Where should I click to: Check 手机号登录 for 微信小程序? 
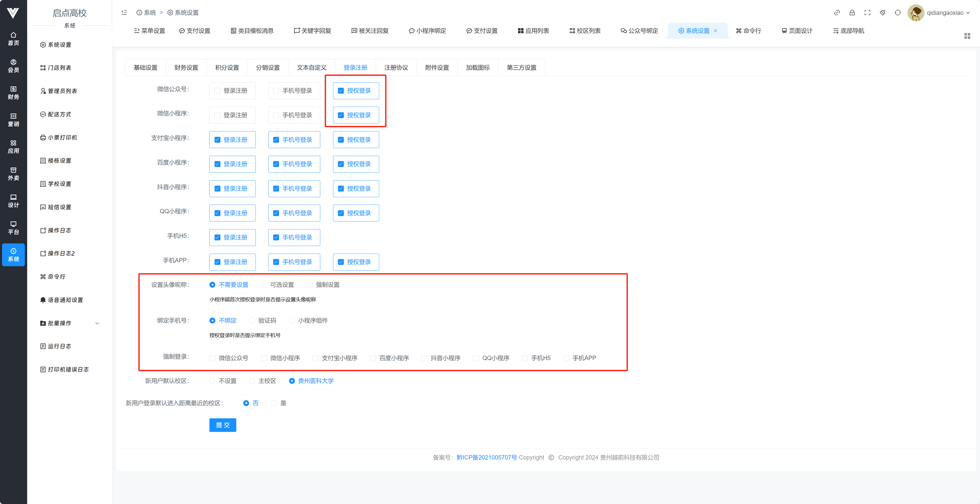point(276,115)
